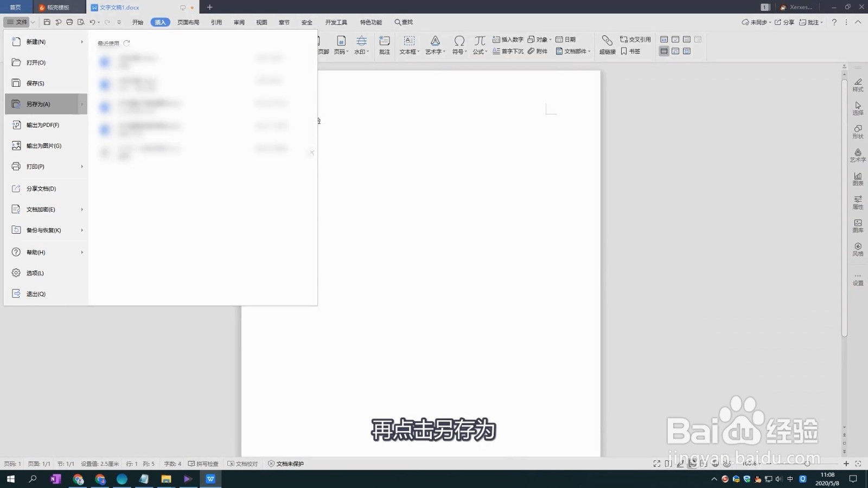Insert 页码 page number

coord(341,45)
